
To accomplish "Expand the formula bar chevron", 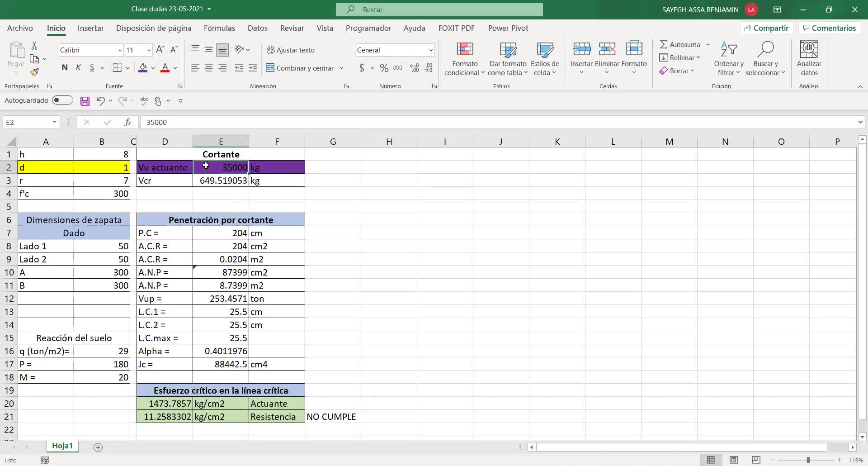I will click(x=859, y=122).
